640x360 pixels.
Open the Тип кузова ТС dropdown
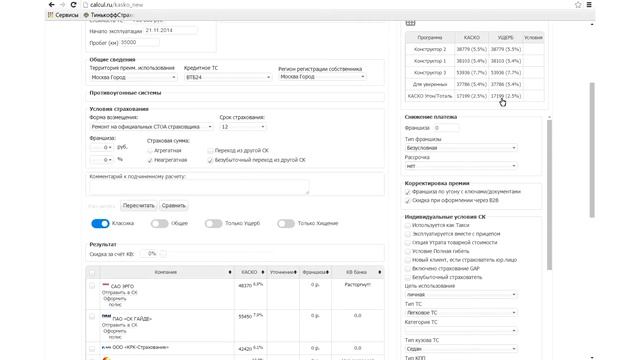tap(461, 349)
